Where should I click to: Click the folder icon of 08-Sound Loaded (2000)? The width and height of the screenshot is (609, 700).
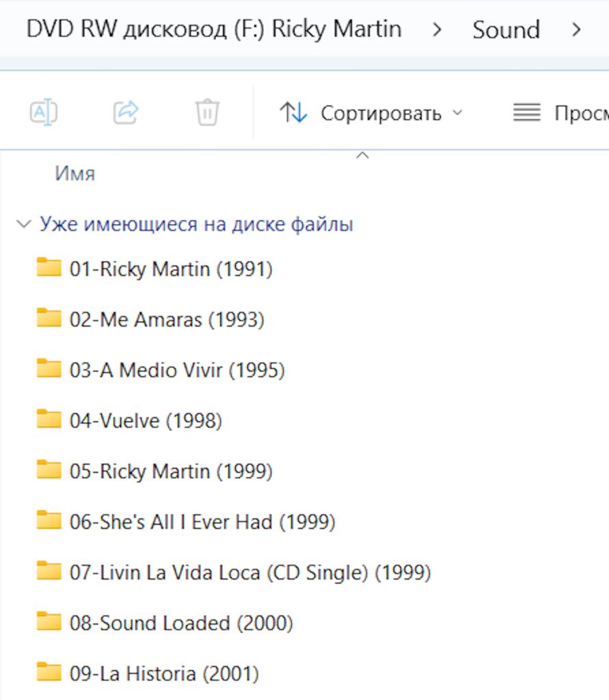49,621
